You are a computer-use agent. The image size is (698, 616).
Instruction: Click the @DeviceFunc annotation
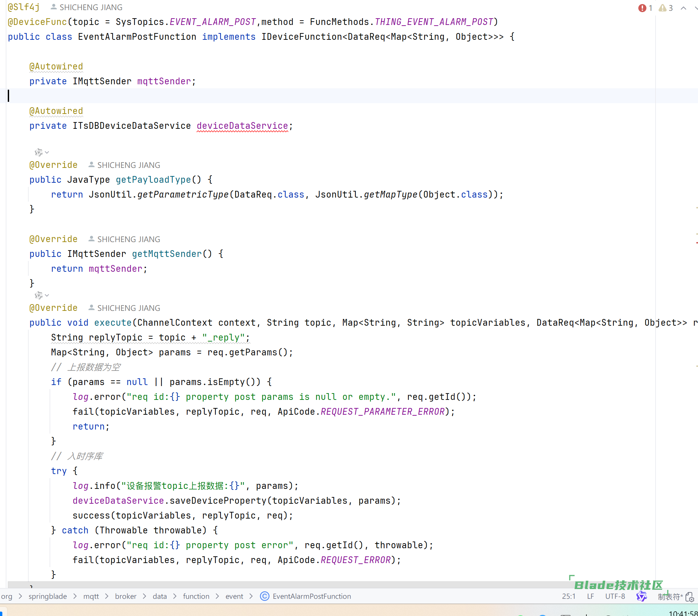tap(37, 22)
